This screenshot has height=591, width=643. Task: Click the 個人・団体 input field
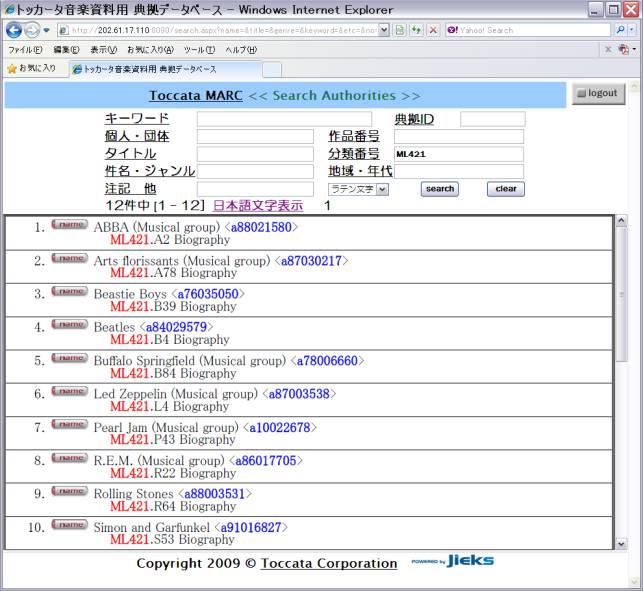255,137
